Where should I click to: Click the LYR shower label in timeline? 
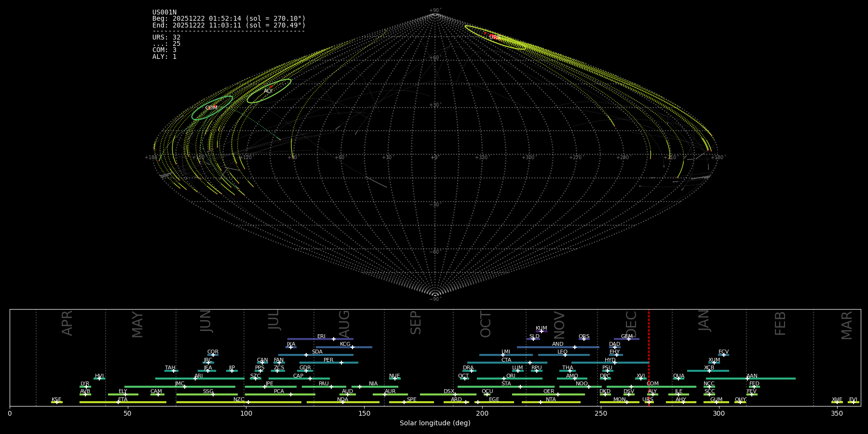point(85,384)
